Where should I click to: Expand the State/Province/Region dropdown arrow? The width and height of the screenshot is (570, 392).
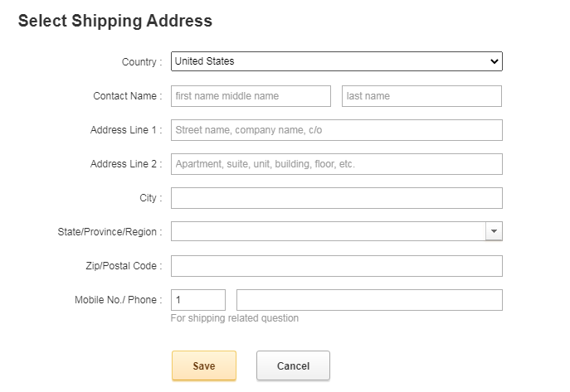point(494,232)
